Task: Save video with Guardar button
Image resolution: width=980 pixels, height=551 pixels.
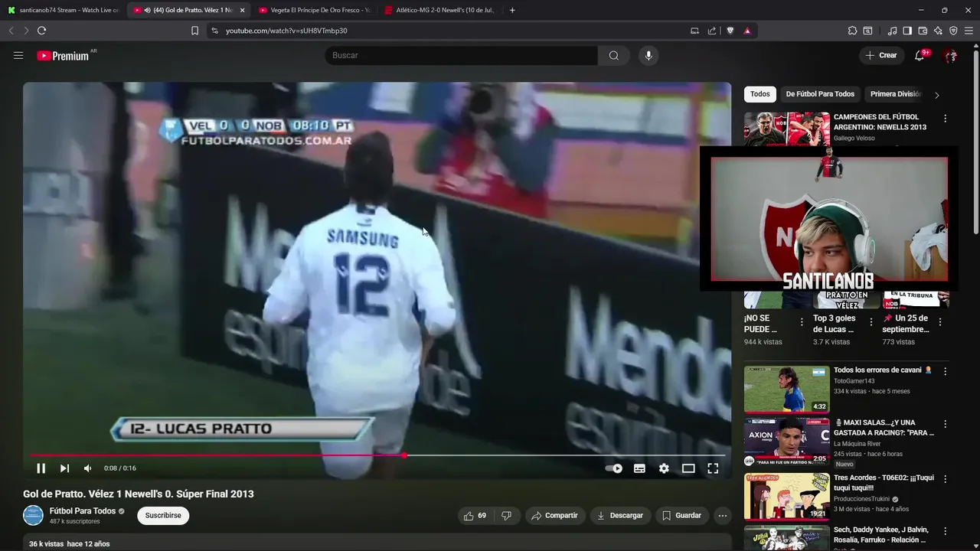Action: (681, 516)
